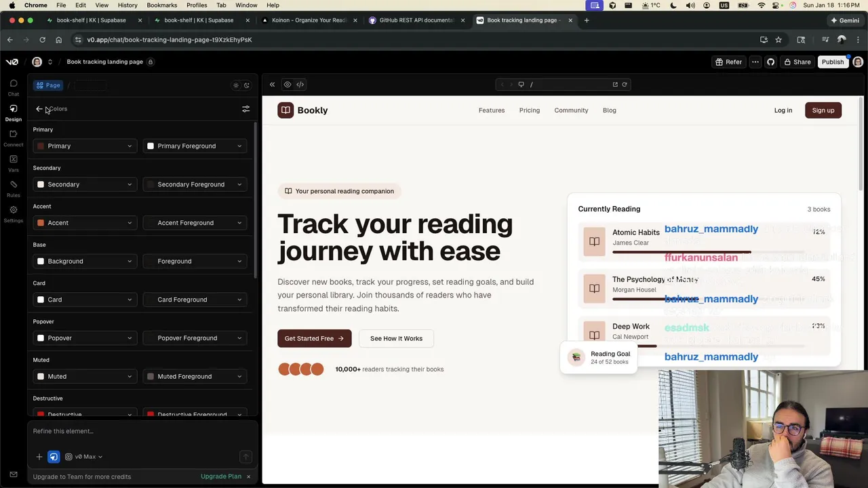Click the device view icon in preview bar
Viewport: 868px width, 488px height.
pyautogui.click(x=521, y=85)
